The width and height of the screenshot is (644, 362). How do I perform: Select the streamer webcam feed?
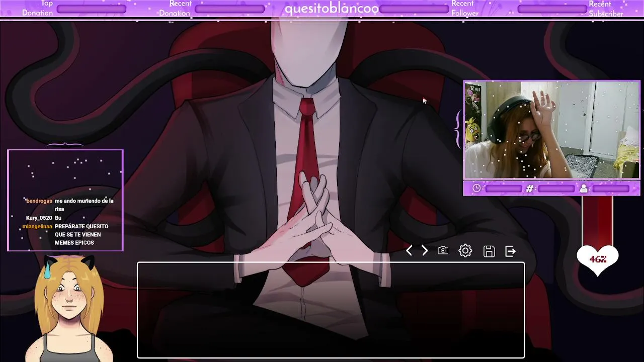point(552,130)
